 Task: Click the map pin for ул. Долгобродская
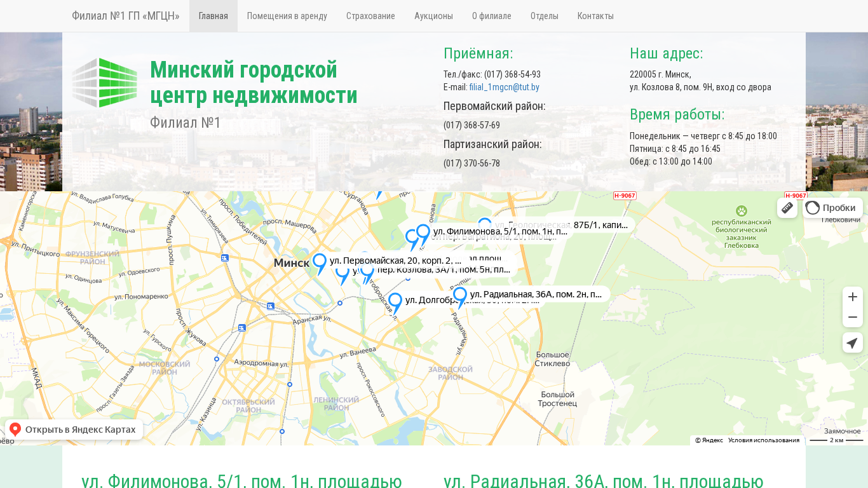[395, 301]
